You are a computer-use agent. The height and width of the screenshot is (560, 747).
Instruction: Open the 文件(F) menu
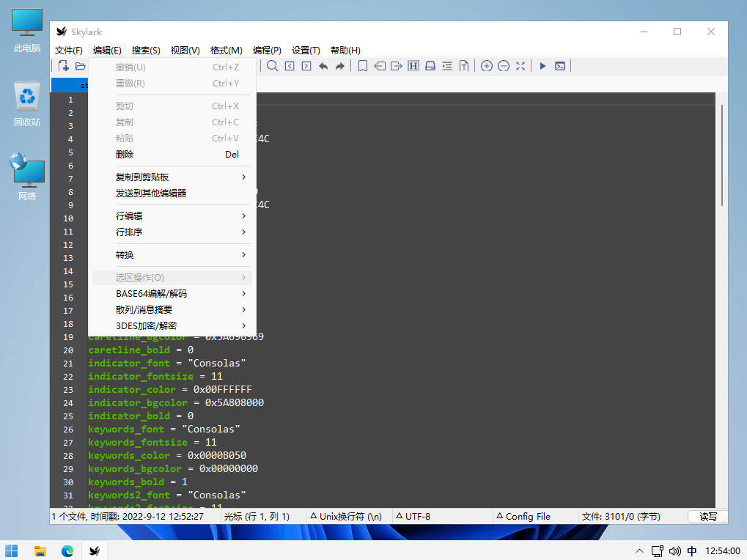[x=69, y=50]
